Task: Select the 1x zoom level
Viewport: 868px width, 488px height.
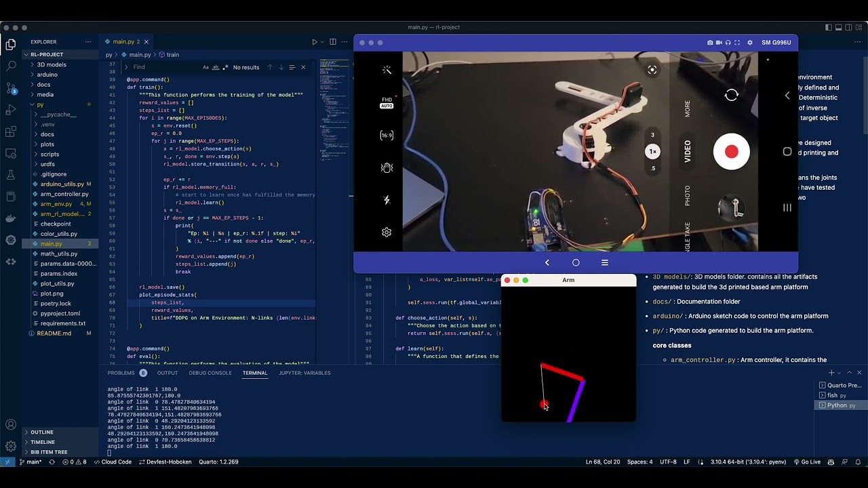Action: (x=652, y=152)
